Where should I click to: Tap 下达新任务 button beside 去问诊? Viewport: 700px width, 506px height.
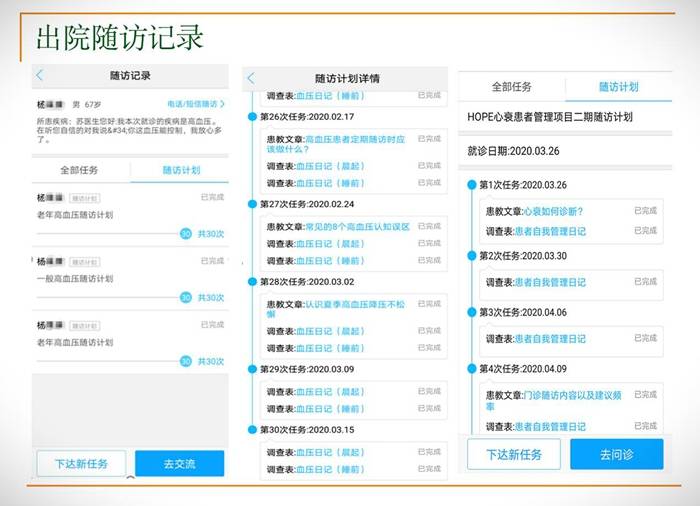point(514,454)
